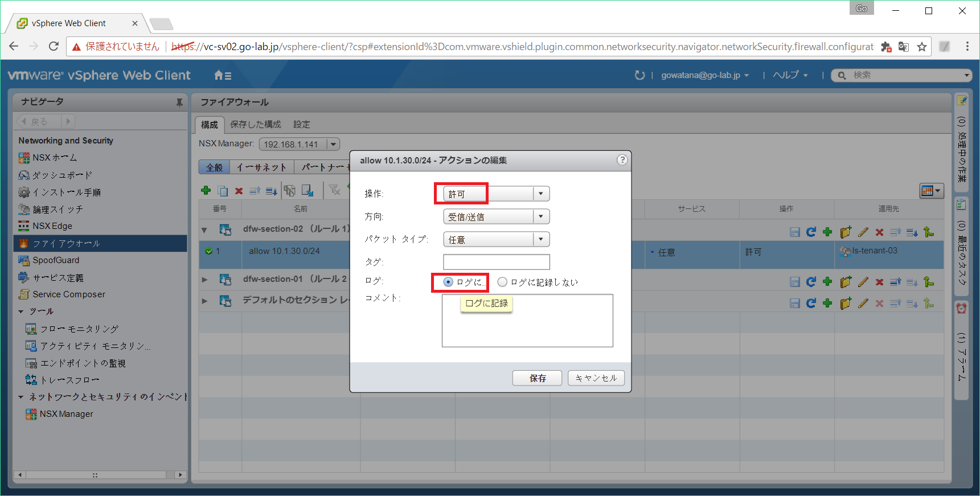Click the 保存 button to save
The height and width of the screenshot is (496, 980).
click(537, 378)
